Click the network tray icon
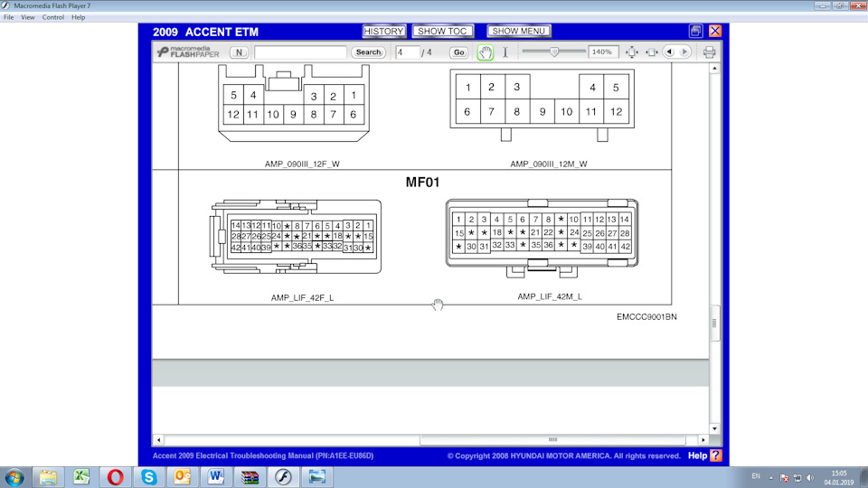Viewport: 868px width, 488px height. [797, 477]
